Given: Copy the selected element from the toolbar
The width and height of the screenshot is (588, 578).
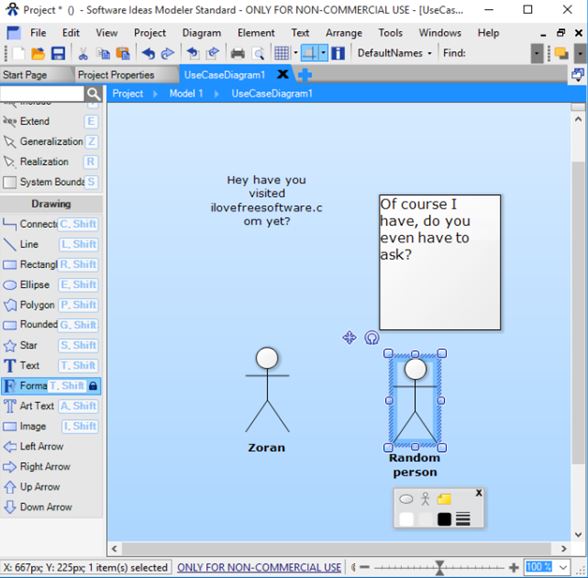Looking at the screenshot, I should 104,54.
